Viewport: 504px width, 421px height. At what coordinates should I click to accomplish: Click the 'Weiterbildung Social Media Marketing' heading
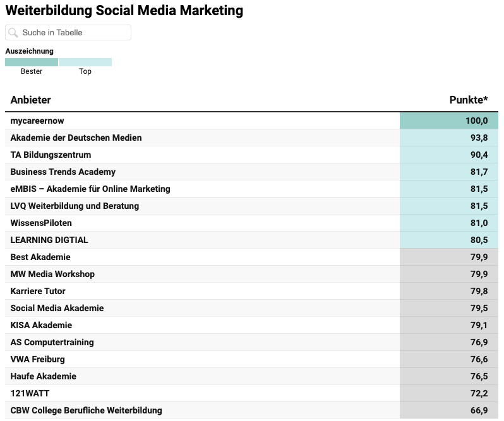coord(124,11)
